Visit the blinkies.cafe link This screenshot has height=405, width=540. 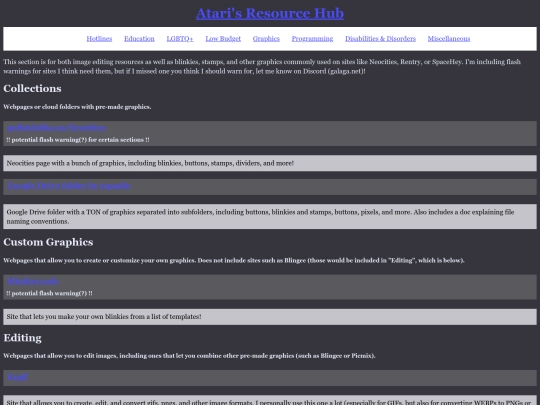coord(33,281)
